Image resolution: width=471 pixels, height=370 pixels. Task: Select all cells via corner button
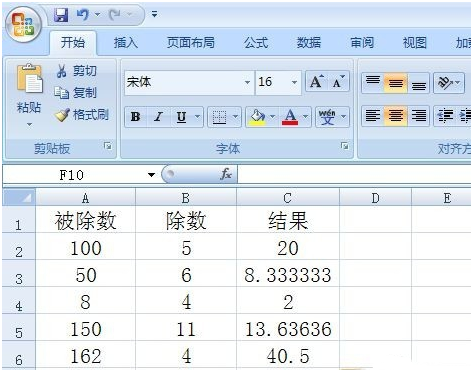pyautogui.click(x=19, y=197)
